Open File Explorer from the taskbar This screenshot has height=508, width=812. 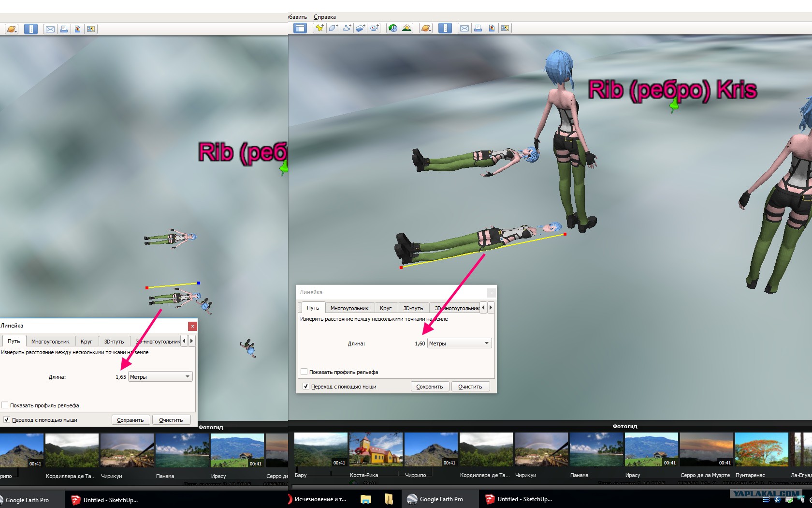[366, 499]
